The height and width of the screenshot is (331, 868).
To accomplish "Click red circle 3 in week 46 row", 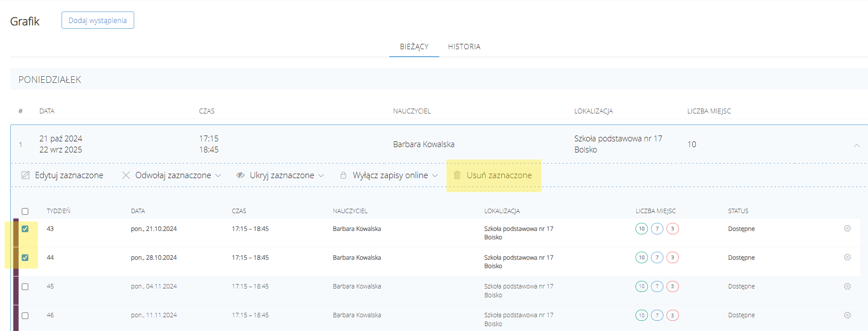I will pyautogui.click(x=673, y=315).
